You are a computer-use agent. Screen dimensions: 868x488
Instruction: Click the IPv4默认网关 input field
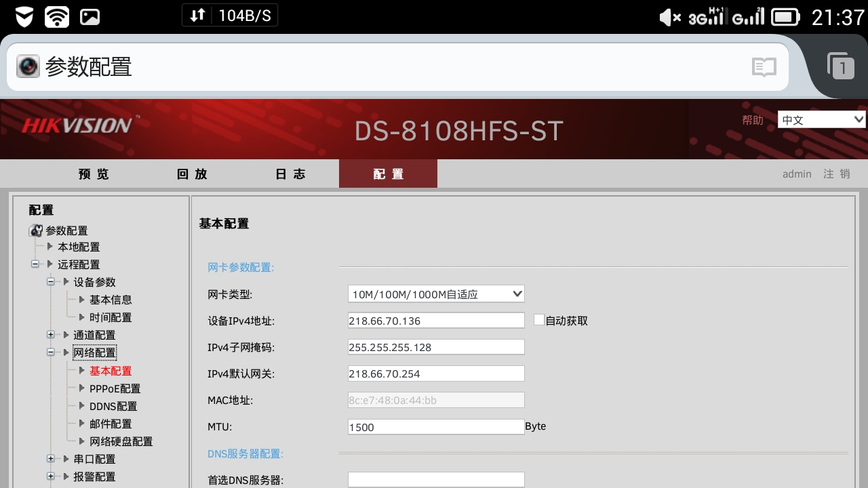pos(436,373)
